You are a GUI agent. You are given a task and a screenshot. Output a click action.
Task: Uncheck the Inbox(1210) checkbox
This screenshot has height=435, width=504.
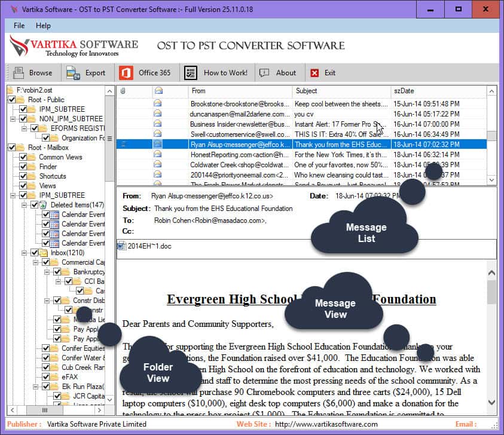(35, 253)
